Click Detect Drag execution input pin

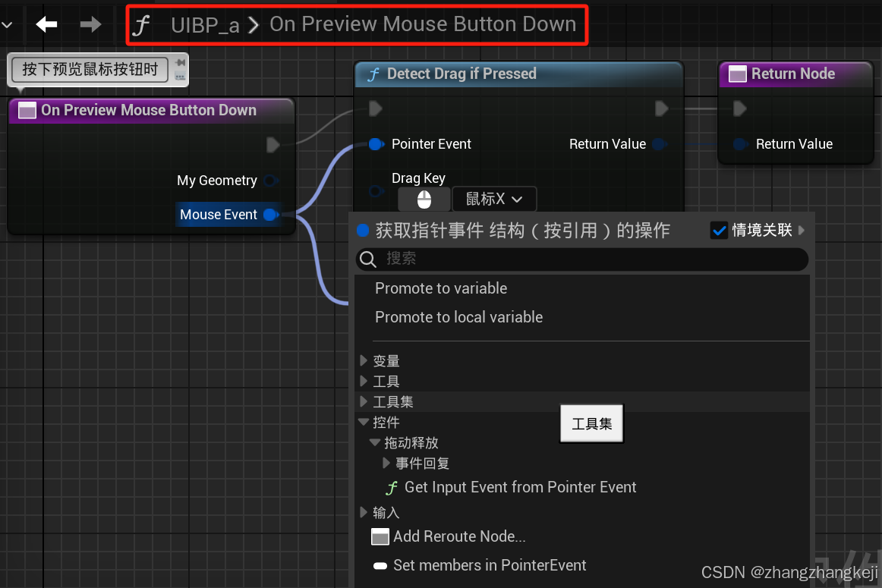point(376,108)
